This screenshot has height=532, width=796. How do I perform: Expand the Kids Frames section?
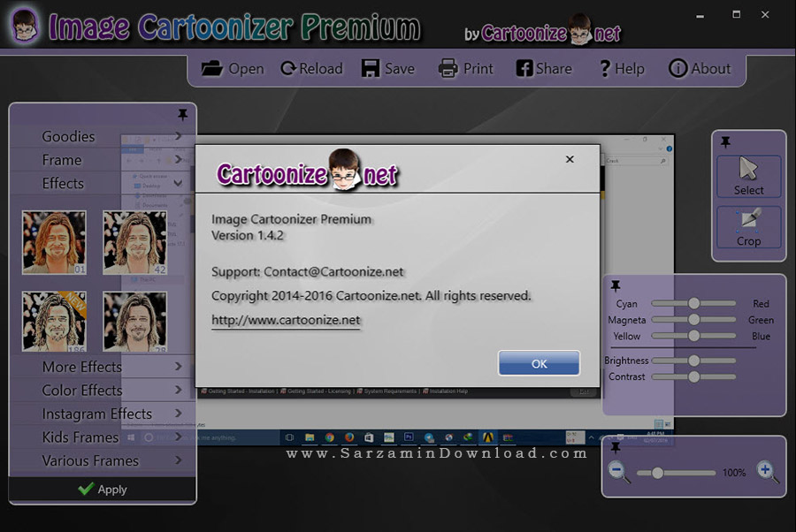click(102, 437)
